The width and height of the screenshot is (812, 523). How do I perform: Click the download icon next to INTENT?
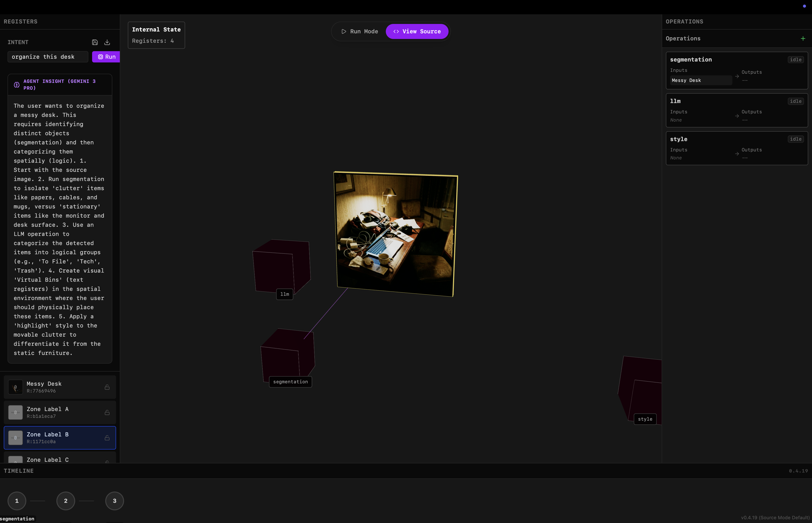(x=107, y=42)
